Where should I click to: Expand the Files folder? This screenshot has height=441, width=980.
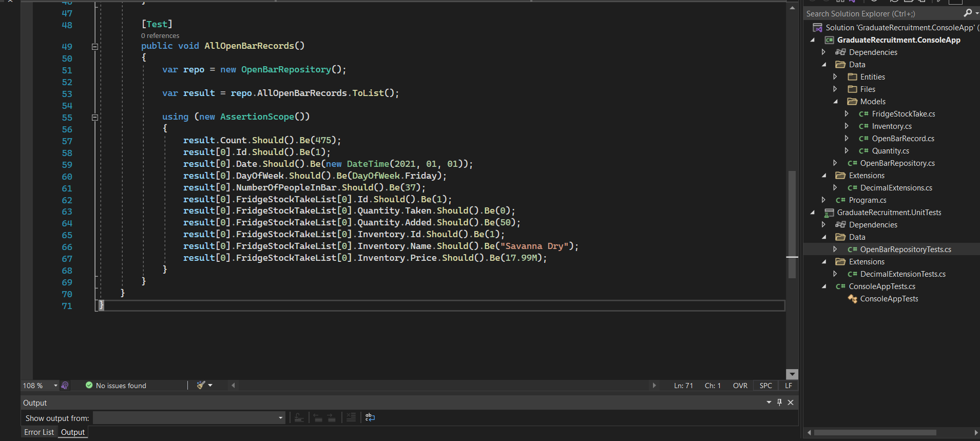(x=835, y=89)
